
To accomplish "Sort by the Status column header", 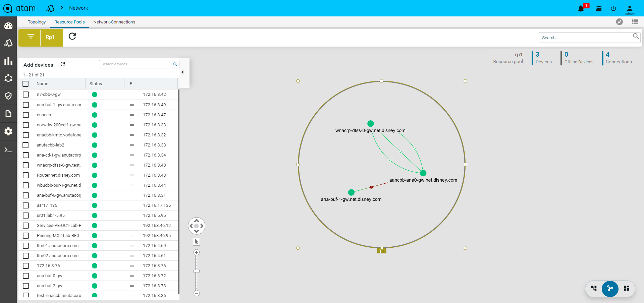I will [96, 84].
